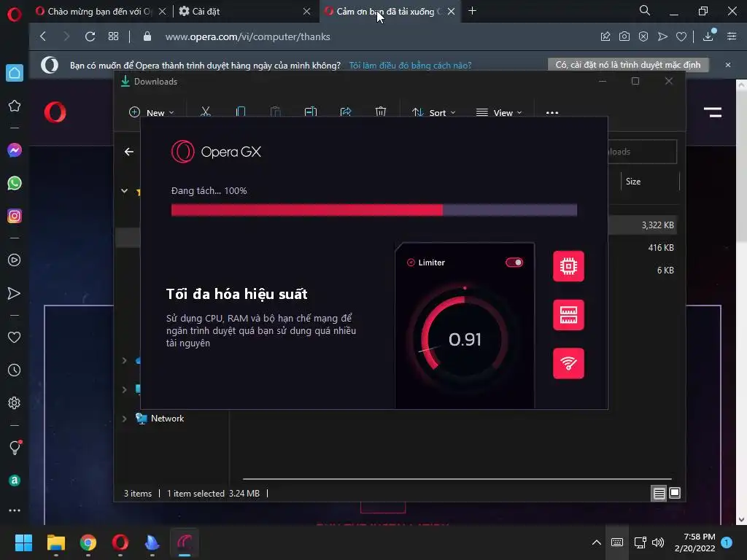Click the green 'a' sidebar extension icon
The width and height of the screenshot is (747, 560).
(15, 480)
